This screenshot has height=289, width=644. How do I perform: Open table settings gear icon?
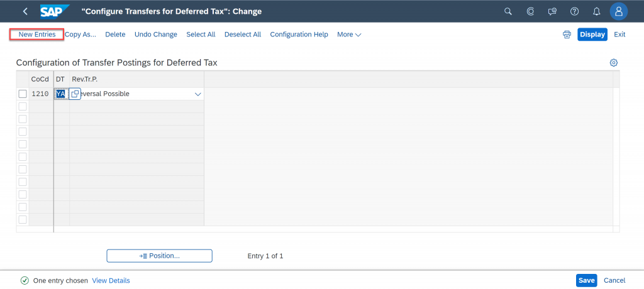[614, 63]
